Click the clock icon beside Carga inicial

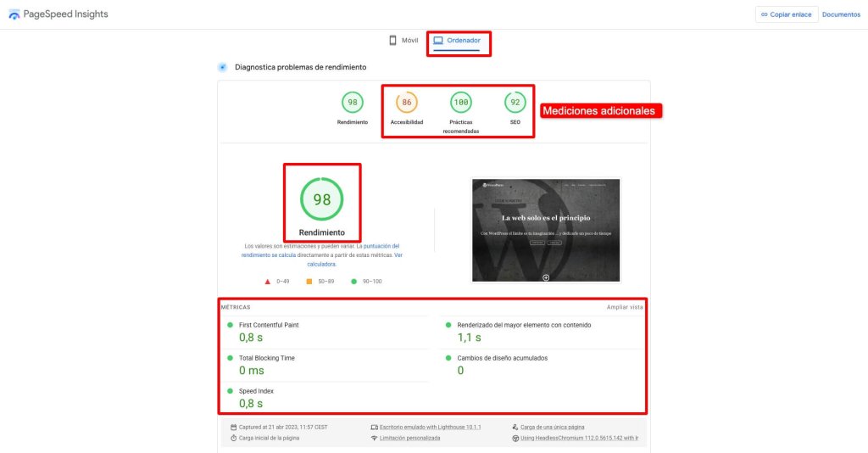[x=234, y=438]
